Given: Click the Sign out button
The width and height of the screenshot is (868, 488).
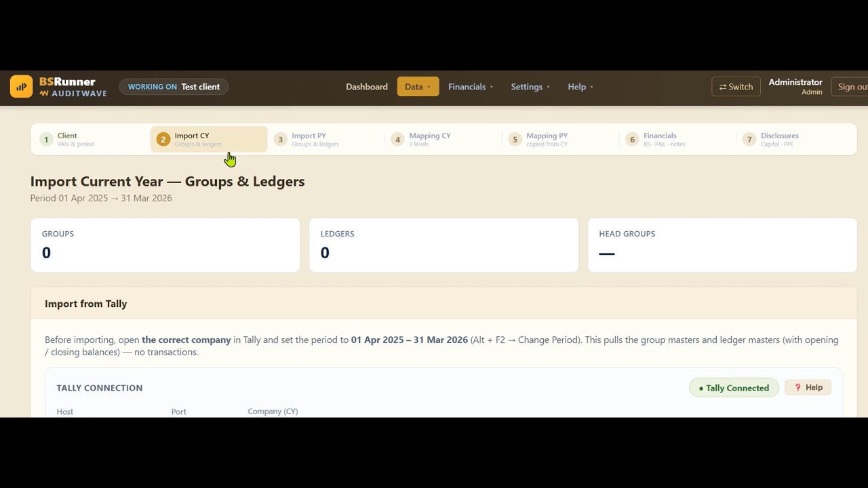Looking at the screenshot, I should 850,87.
